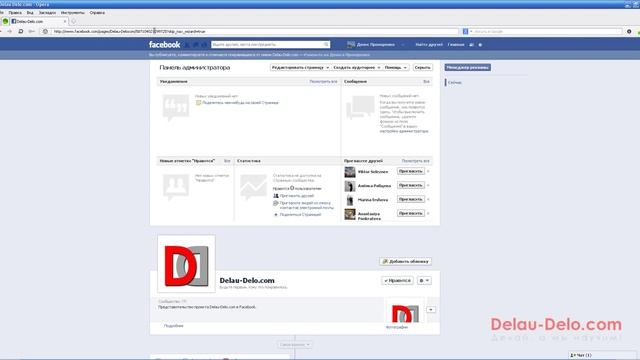The image size is (640, 360).
Task: Open the search engine dropdown arrow in browser
Action: 471,31
